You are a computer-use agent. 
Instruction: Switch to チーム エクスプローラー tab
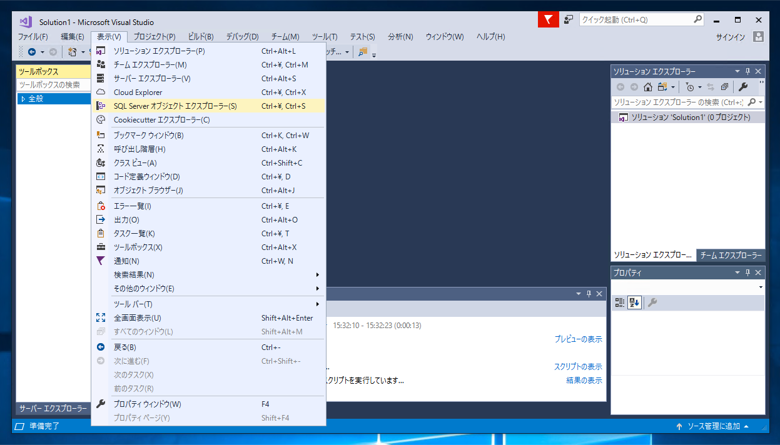pos(730,255)
